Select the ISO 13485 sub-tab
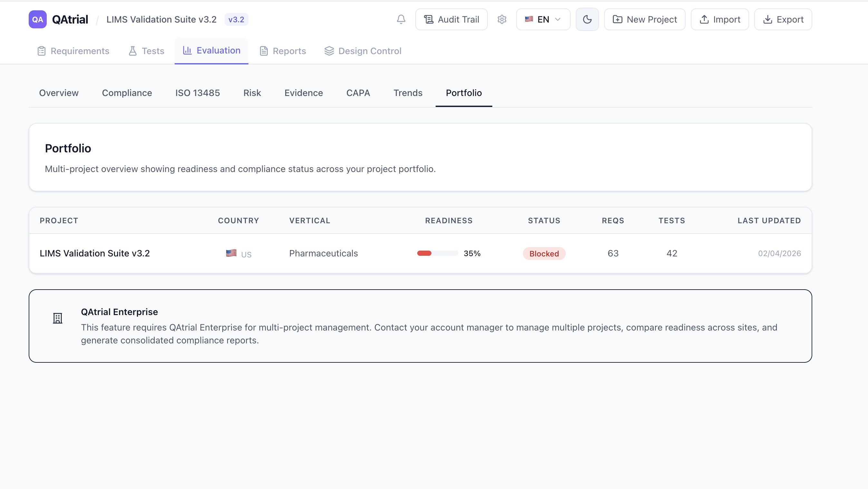Image resolution: width=868 pixels, height=489 pixels. 198,93
